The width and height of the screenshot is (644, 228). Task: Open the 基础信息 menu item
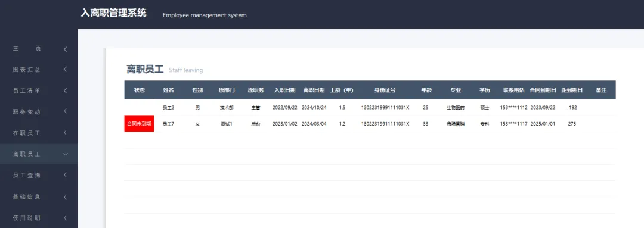(27, 197)
